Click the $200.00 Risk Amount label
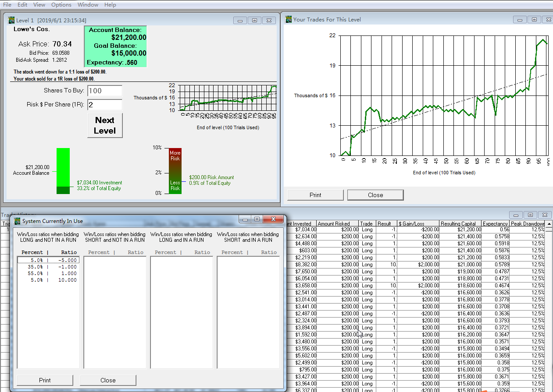 tap(212, 177)
